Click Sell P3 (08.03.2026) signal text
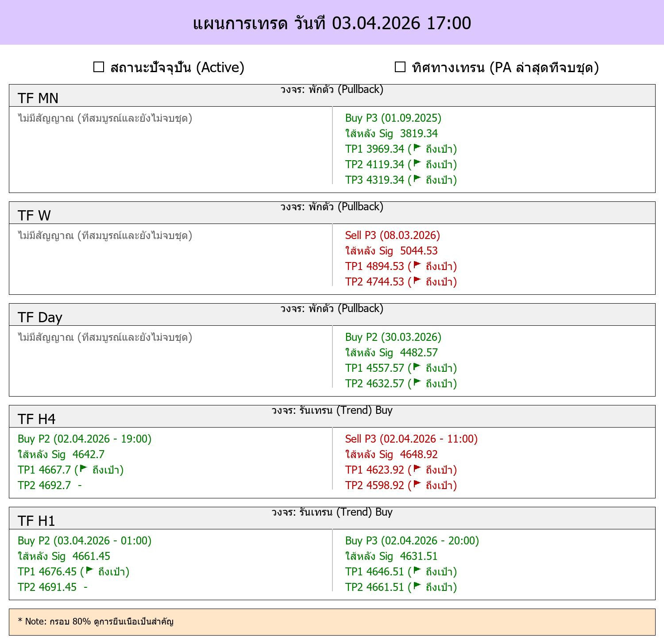Screen dimensions: 664x644 pos(393,235)
